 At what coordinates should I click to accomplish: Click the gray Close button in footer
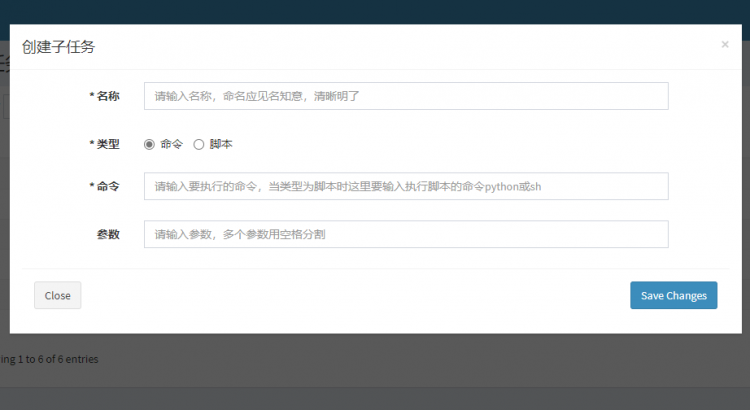click(57, 296)
